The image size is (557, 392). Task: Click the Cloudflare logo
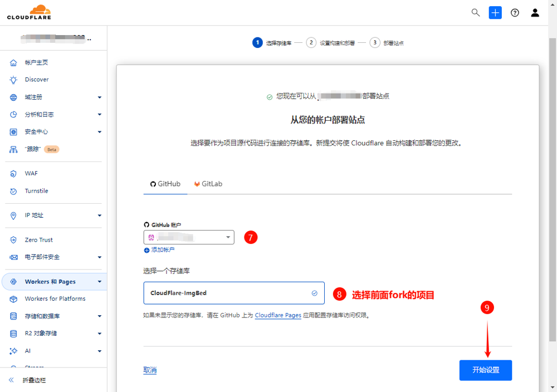pos(29,12)
